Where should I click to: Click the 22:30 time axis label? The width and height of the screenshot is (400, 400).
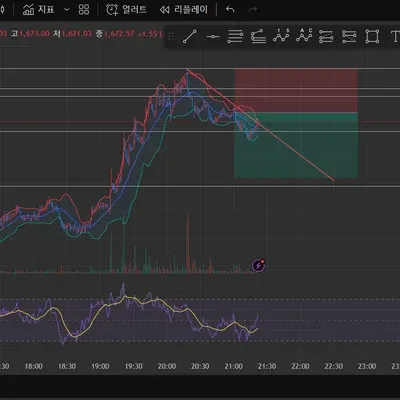coord(333,366)
